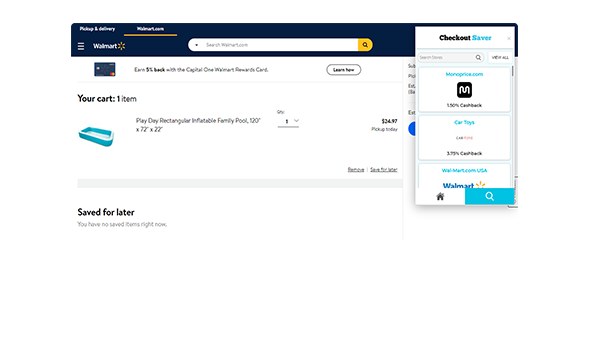Viewport: 590px width, 360px height.
Task: Select the 1.50% Cashback text
Action: coord(464,105)
